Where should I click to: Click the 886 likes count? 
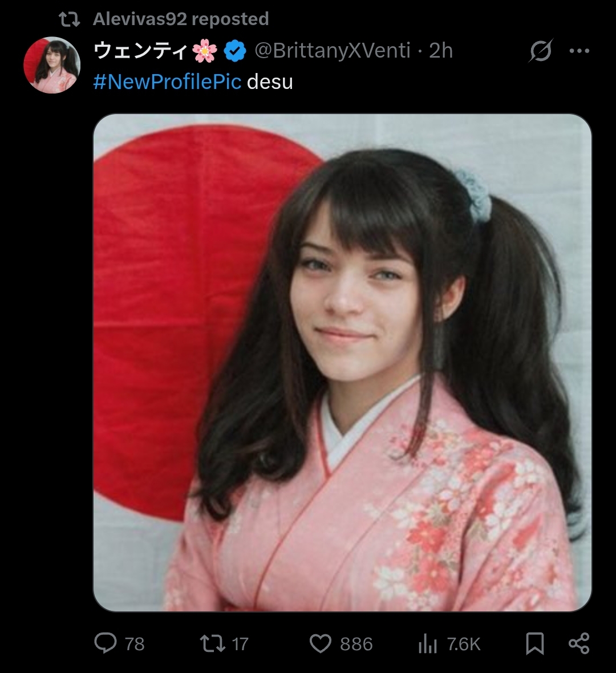[x=356, y=644]
